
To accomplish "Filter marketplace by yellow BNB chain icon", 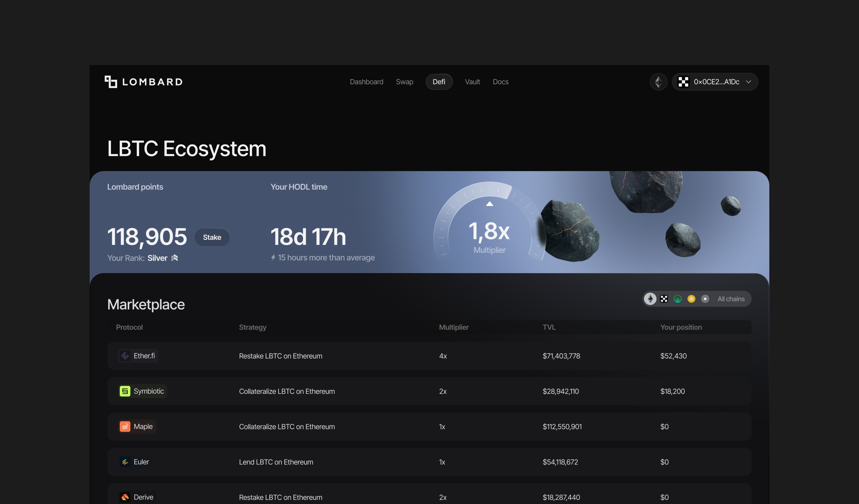I will click(691, 299).
